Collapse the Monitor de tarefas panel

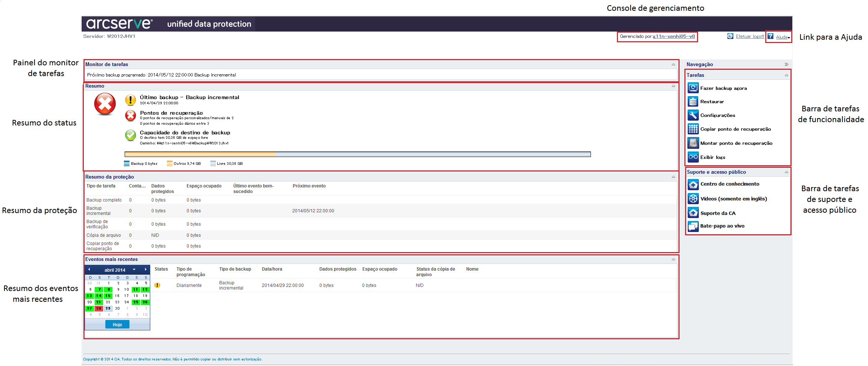tap(673, 65)
